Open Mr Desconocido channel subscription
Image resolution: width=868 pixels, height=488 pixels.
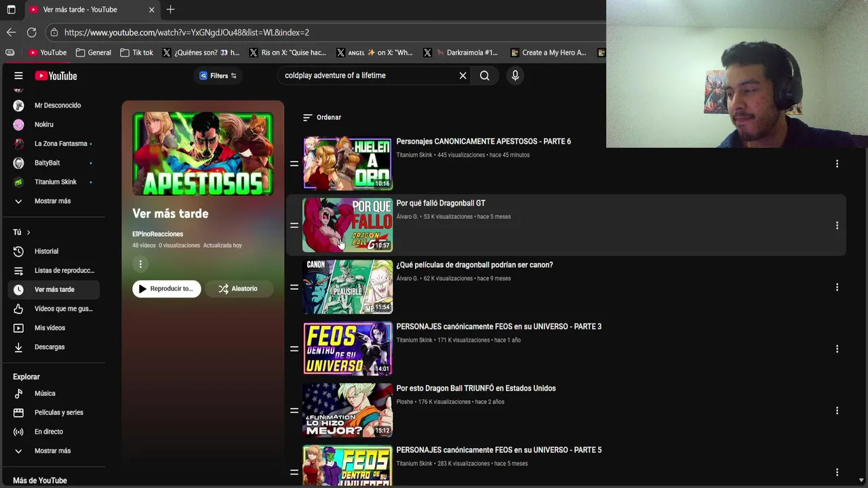[54, 106]
